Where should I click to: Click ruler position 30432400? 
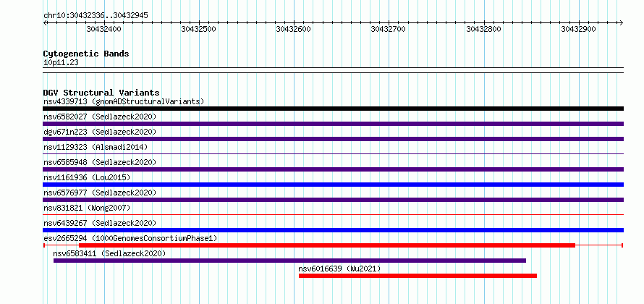tap(104, 29)
